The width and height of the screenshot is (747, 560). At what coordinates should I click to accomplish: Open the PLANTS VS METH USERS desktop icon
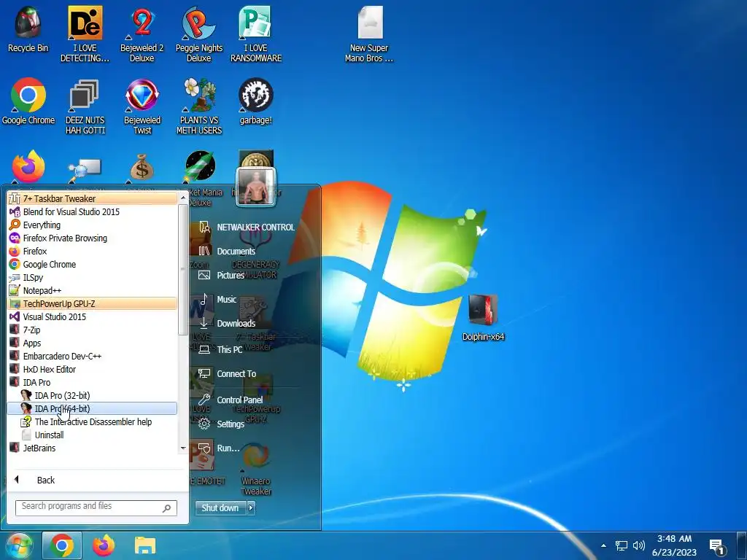pyautogui.click(x=198, y=106)
